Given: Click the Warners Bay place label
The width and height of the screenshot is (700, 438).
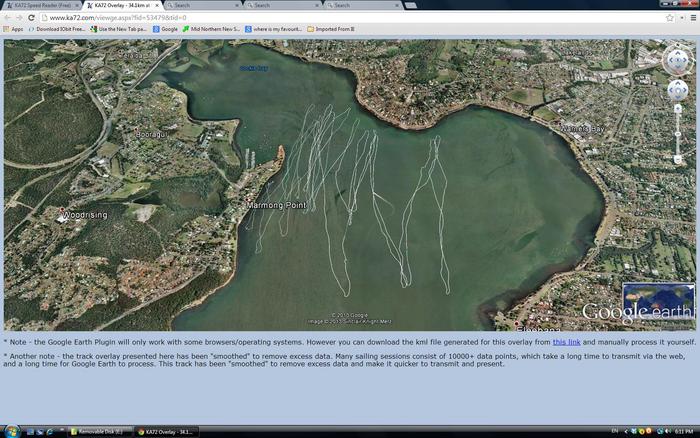Looking at the screenshot, I should coord(583,129).
